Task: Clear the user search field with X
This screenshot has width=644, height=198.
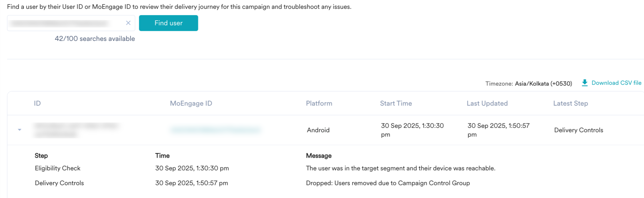Action: (x=128, y=23)
